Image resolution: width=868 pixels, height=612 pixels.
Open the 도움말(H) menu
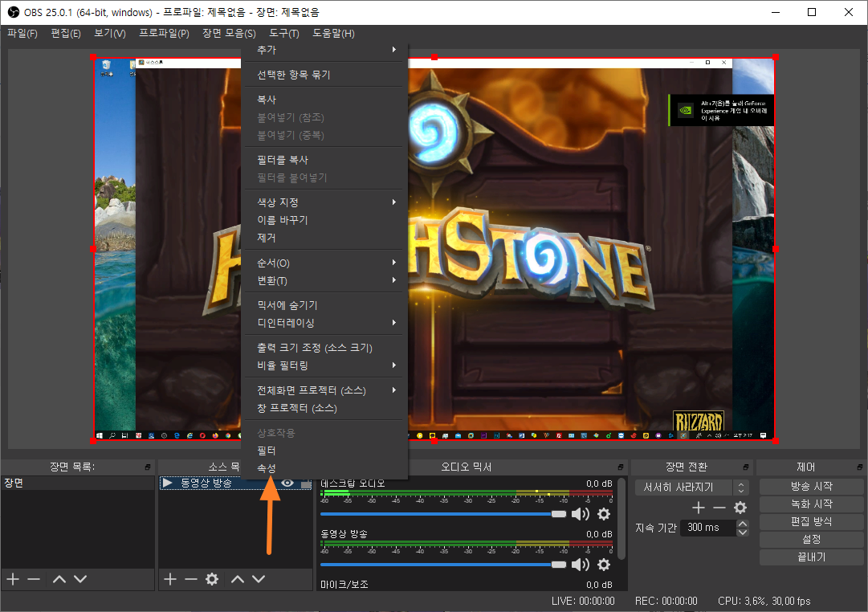(333, 33)
